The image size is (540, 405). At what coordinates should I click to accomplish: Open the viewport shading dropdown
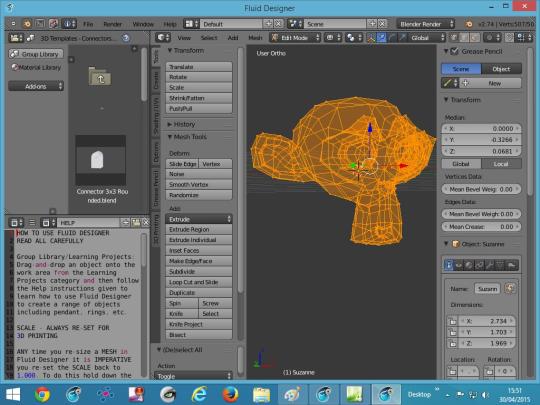(x=333, y=38)
